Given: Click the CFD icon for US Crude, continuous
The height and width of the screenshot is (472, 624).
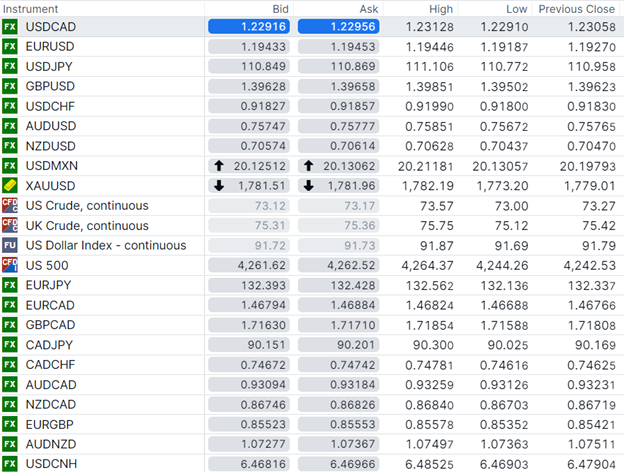Looking at the screenshot, I should point(10,206).
